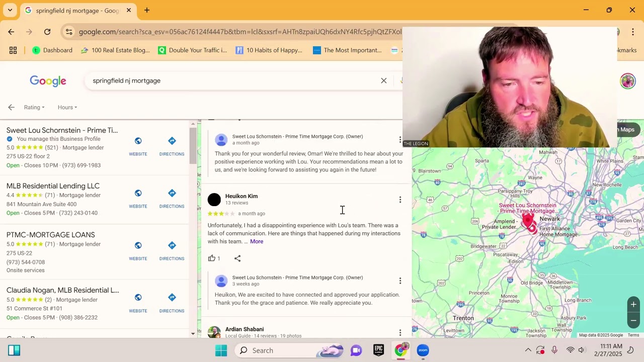
Task: Select MLB Residential Lending LLC listing
Action: (53, 186)
